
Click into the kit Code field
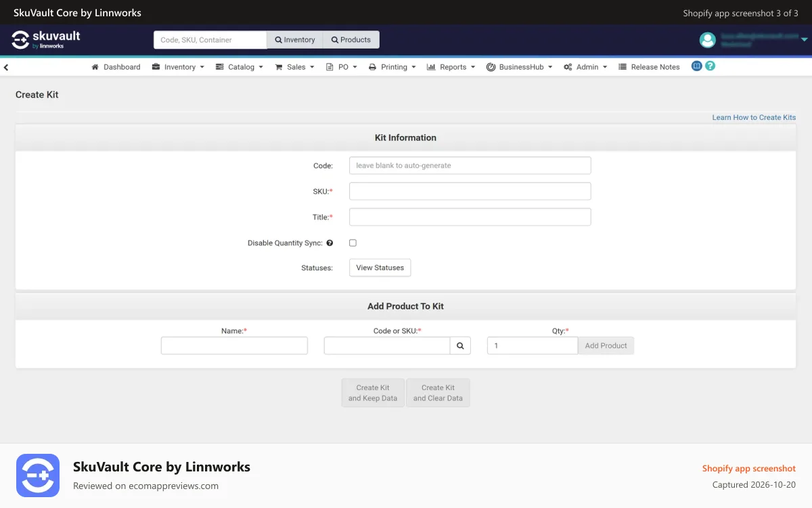pos(470,165)
